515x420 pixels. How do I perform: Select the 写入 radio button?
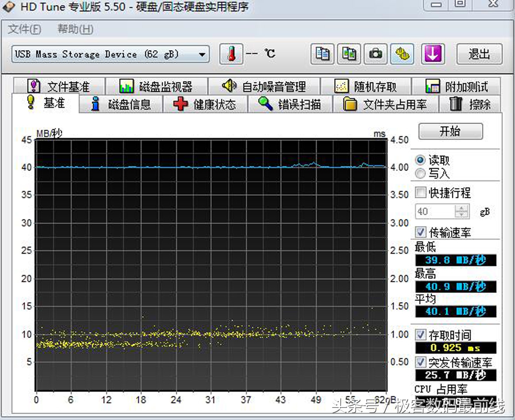[x=420, y=174]
